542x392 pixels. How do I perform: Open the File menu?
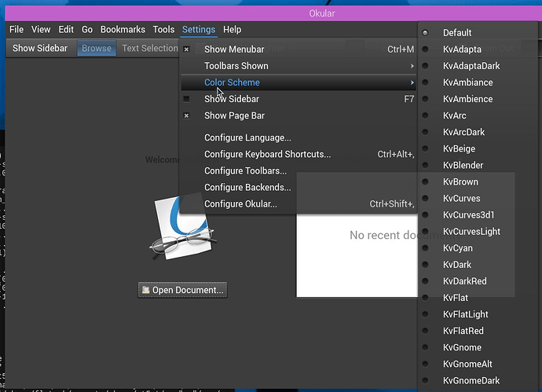16,29
